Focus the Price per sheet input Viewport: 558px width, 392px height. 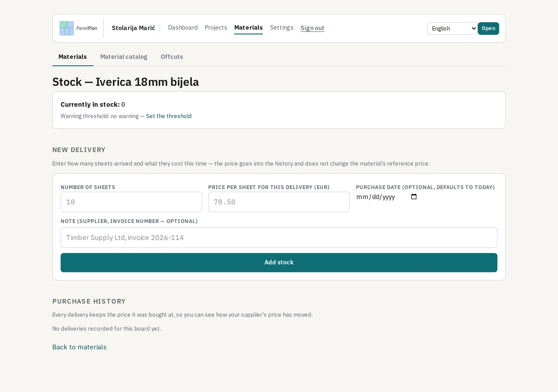pos(279,202)
